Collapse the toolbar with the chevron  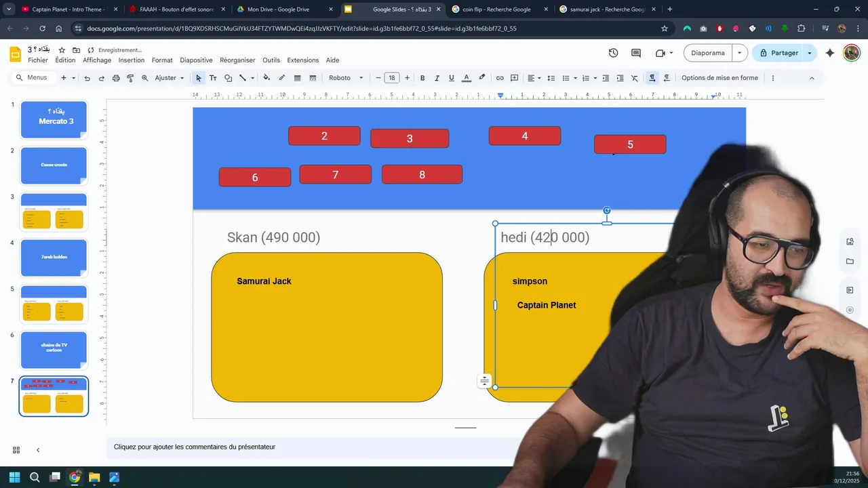click(812, 78)
